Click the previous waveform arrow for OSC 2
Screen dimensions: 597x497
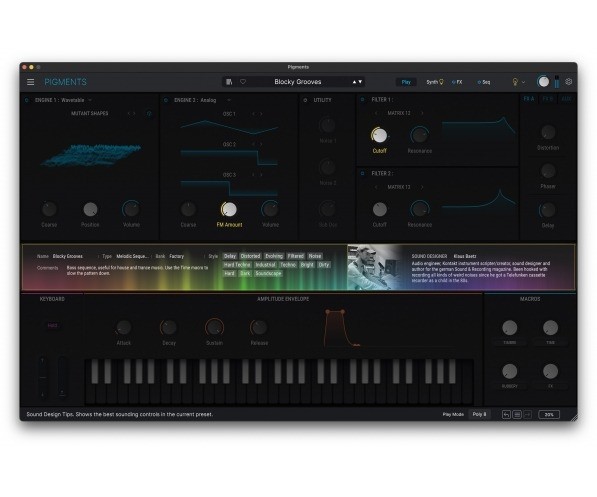pos(253,144)
